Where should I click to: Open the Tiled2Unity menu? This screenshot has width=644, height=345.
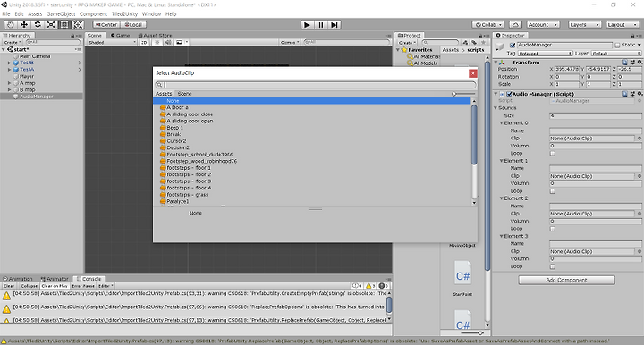pyautogui.click(x=124, y=14)
